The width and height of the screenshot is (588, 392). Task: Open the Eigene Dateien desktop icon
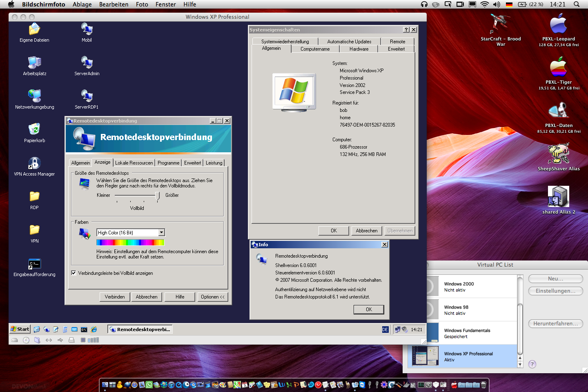click(34, 33)
